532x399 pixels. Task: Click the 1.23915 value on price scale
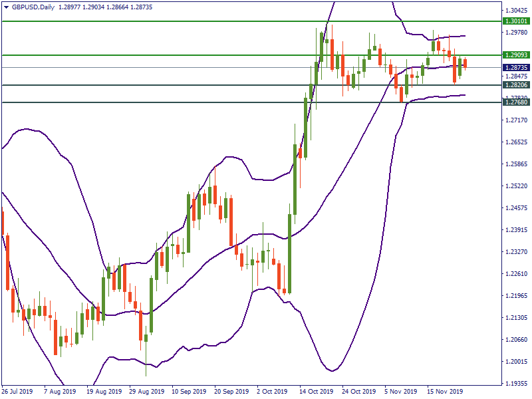pyautogui.click(x=516, y=230)
